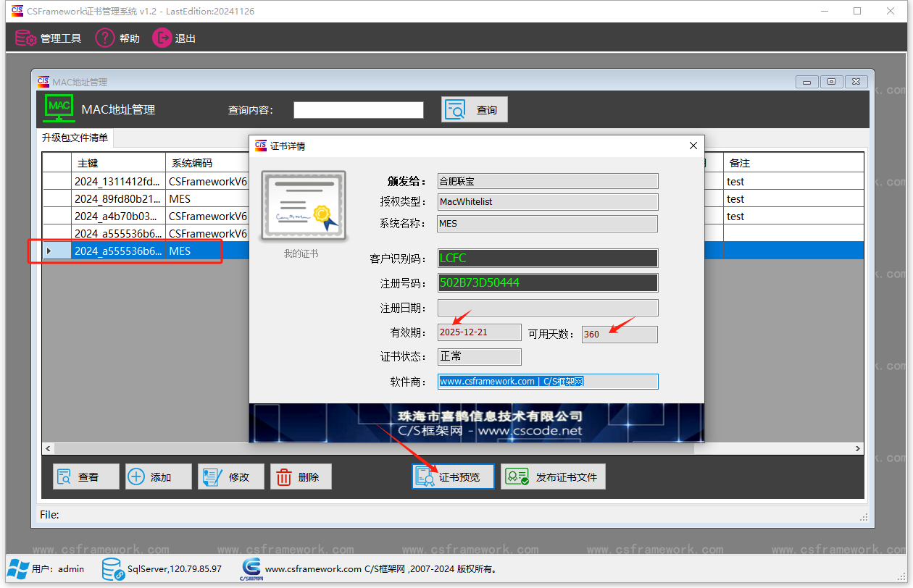Click the 系统编码 column header
The height and width of the screenshot is (588, 913).
pyautogui.click(x=207, y=163)
